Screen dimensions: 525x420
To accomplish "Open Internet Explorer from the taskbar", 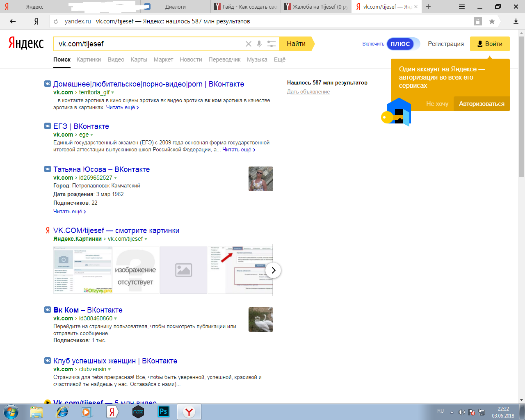I will (62, 412).
